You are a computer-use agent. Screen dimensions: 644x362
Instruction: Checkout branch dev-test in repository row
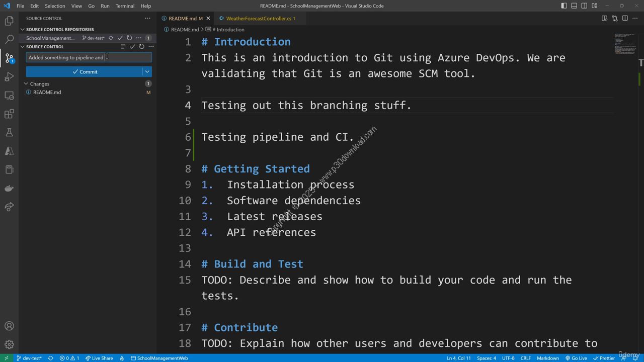94,38
